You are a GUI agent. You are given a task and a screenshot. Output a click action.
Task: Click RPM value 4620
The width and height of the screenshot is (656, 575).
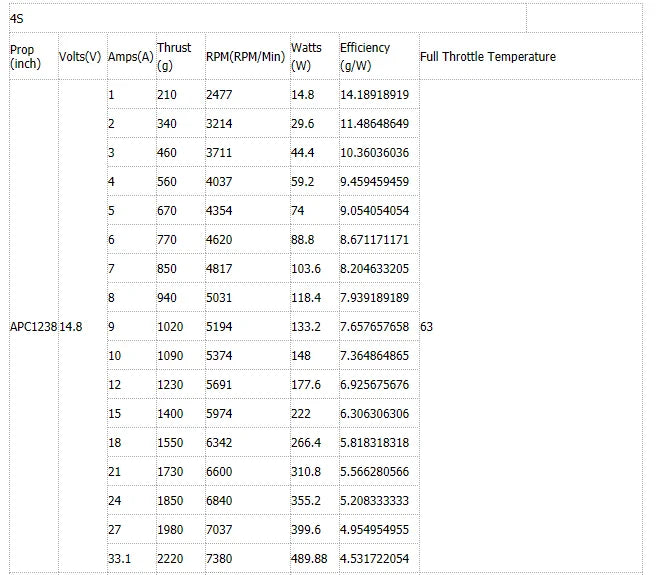click(x=219, y=239)
